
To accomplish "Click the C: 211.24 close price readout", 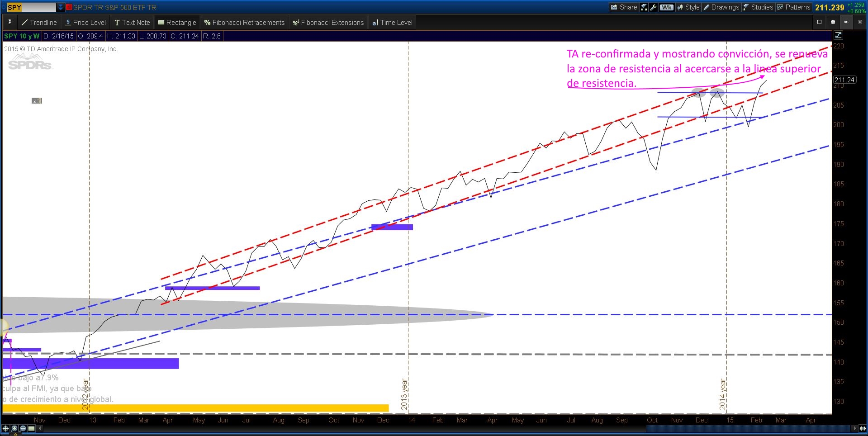I will (185, 36).
